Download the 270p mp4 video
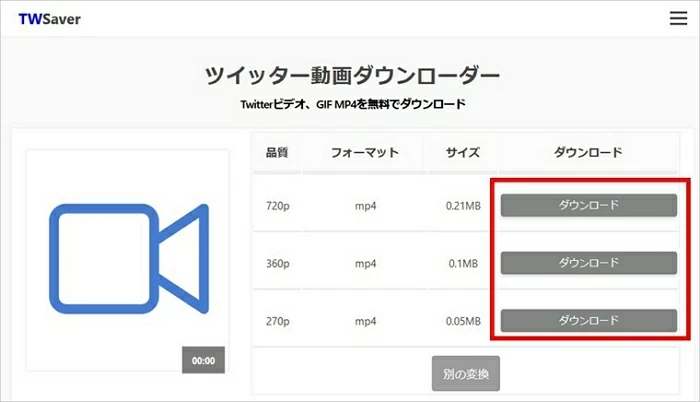This screenshot has height=402, width=700. pos(588,321)
